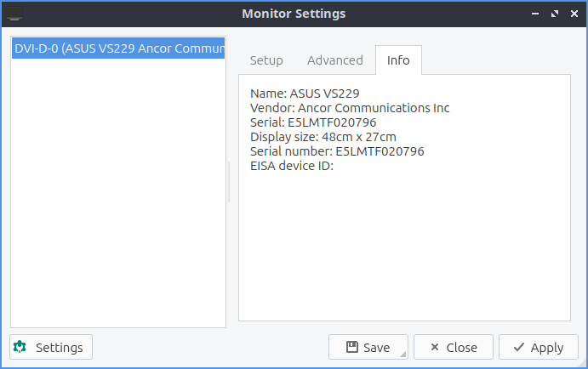Close the window using the title bar X

click(573, 14)
